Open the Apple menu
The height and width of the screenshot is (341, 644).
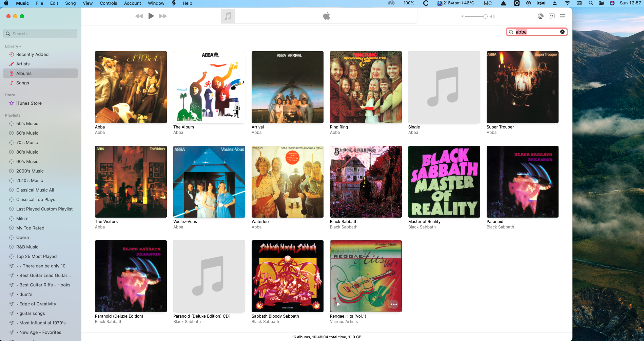pos(6,3)
